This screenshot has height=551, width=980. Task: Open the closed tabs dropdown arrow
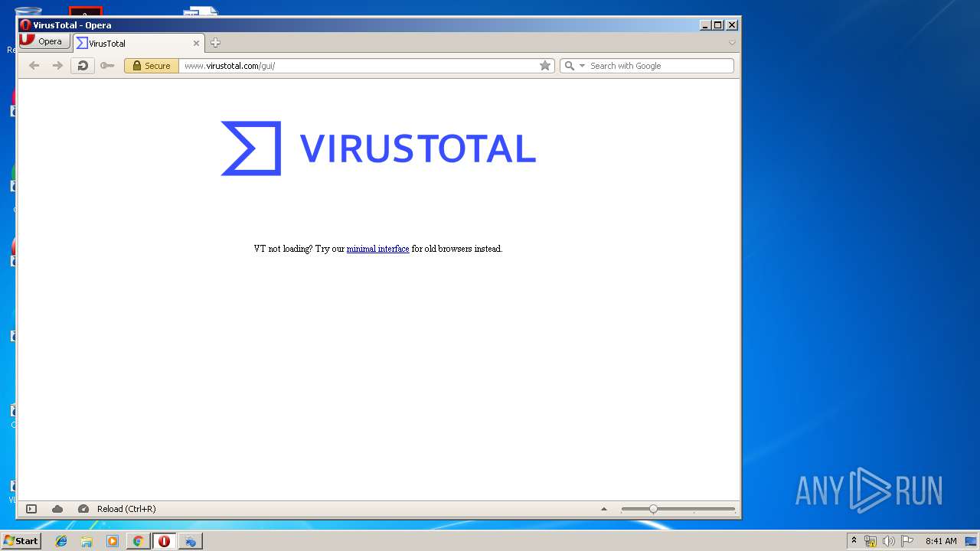point(732,43)
